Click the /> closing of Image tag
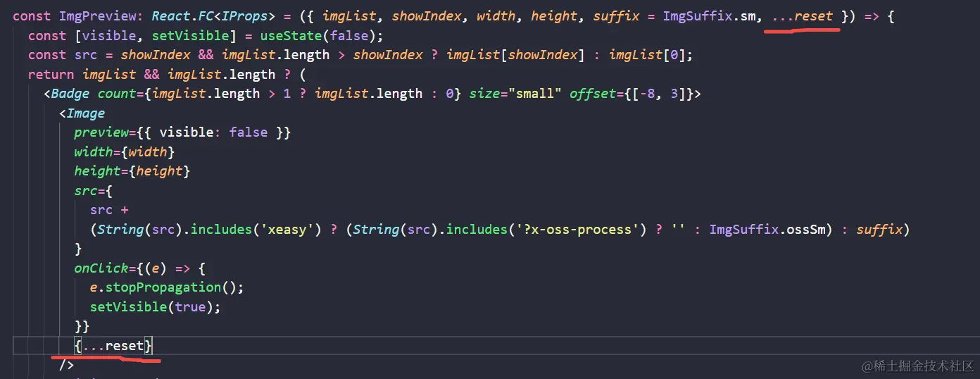 (66, 366)
